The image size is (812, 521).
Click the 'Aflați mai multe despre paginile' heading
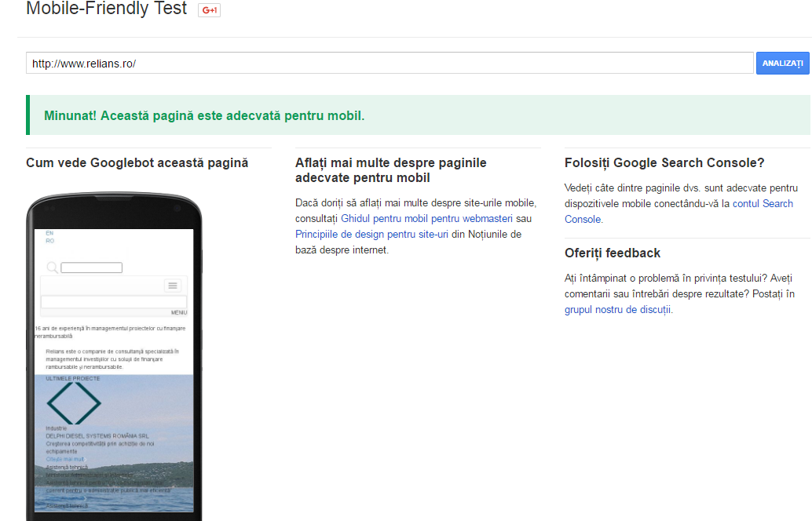tap(391, 169)
